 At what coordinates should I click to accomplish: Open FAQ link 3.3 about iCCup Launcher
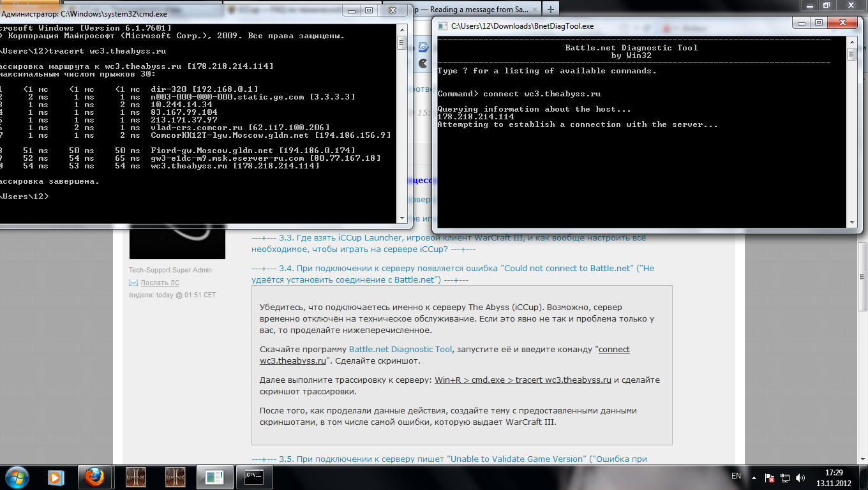[x=449, y=243]
